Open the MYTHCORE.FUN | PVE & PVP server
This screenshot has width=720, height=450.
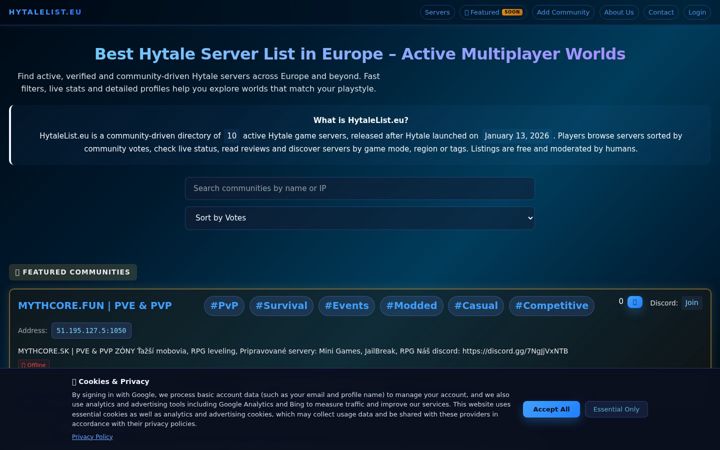pos(95,305)
